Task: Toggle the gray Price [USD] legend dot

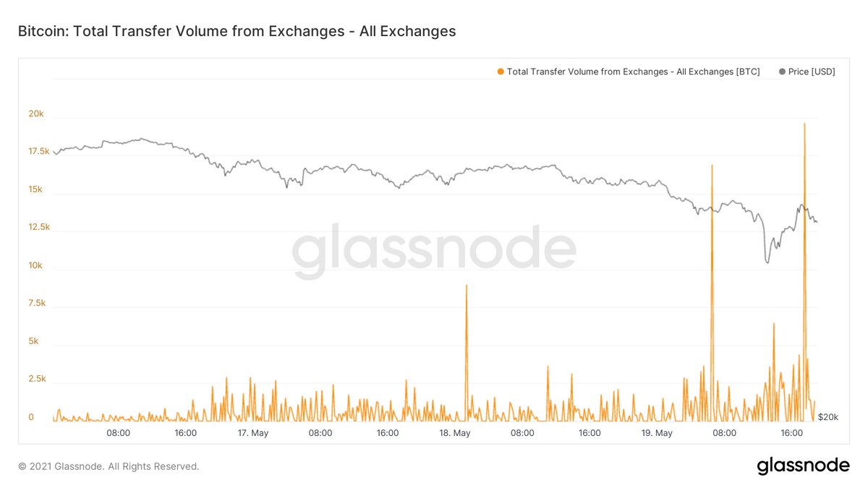Action: 783,72
